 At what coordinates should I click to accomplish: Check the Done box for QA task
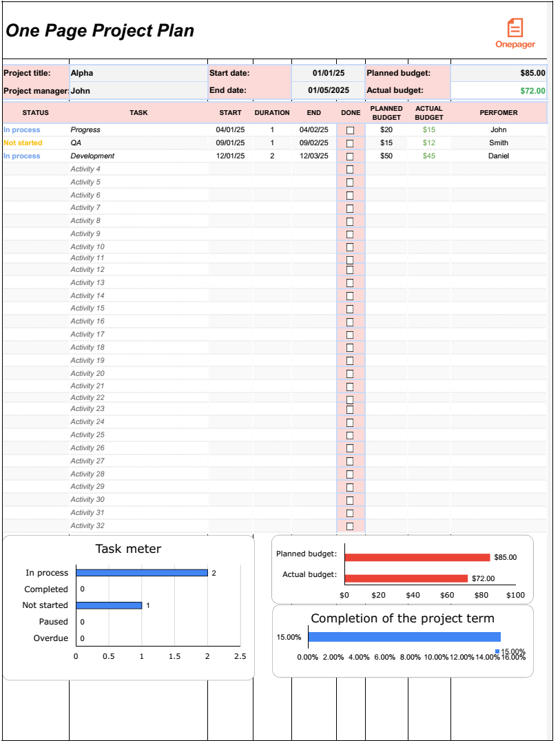click(x=350, y=143)
